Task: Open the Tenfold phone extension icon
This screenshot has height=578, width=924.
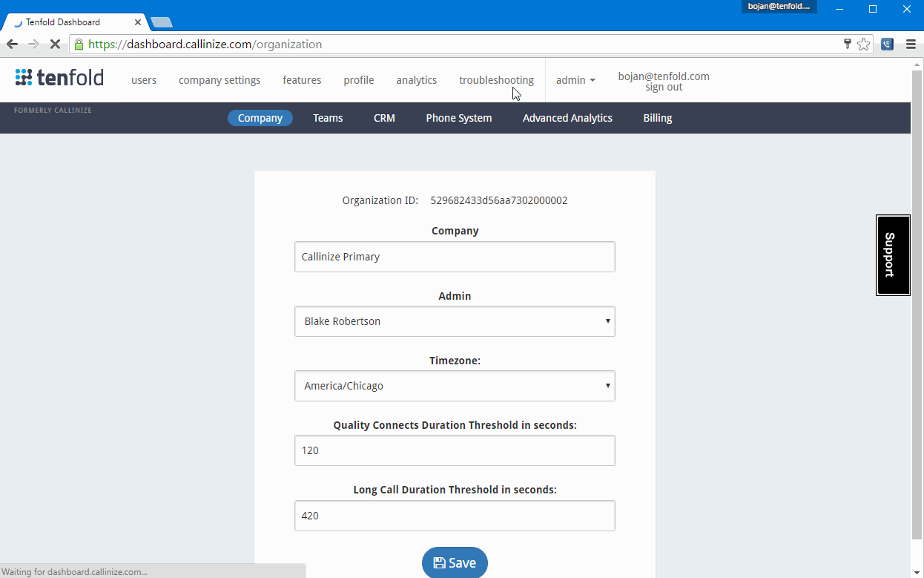Action: [887, 44]
